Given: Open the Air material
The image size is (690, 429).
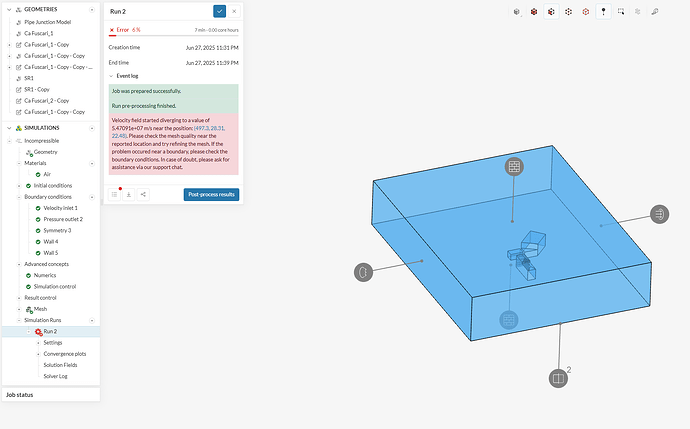Looking at the screenshot, I should pos(47,174).
